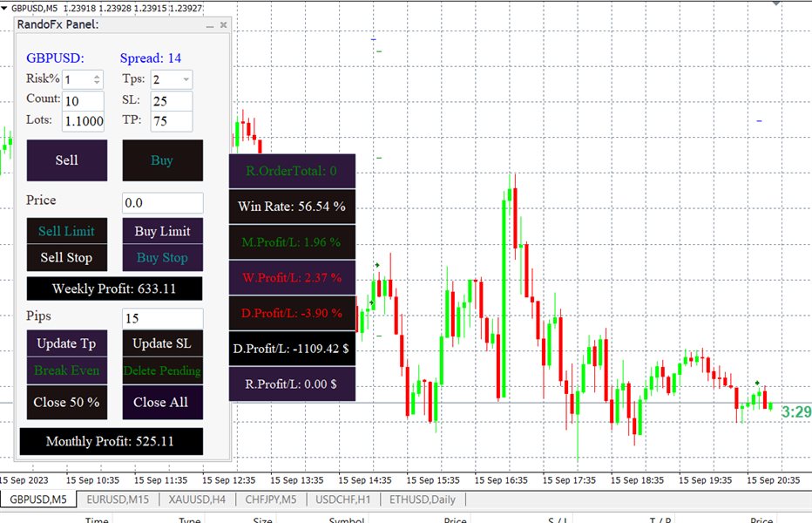Click the Price input field
The image size is (812, 523).
coord(163,203)
